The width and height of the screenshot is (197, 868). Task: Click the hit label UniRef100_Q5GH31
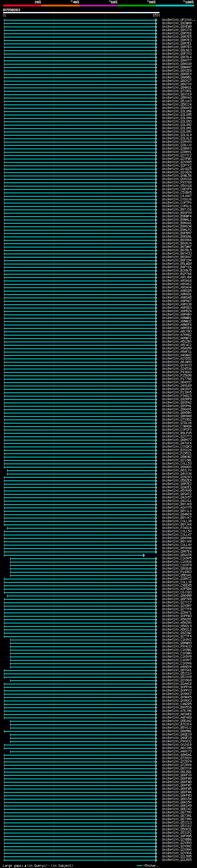click(177, 829)
